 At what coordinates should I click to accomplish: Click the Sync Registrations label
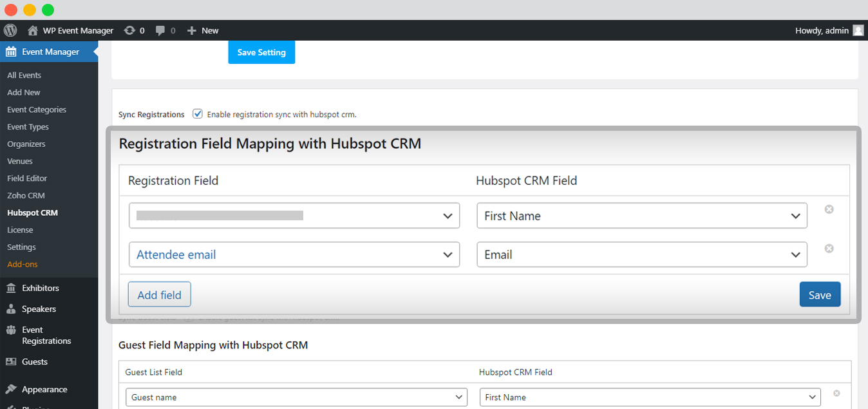click(151, 115)
